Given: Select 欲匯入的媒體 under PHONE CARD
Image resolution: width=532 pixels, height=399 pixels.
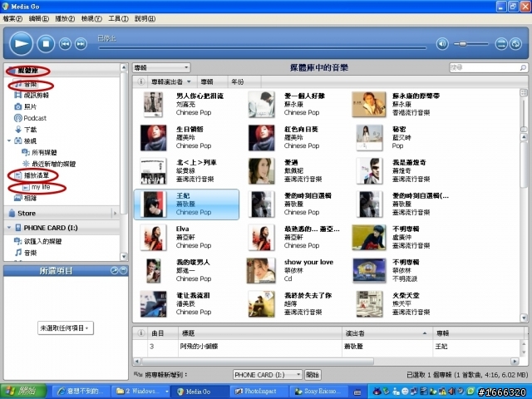Looking at the screenshot, I should 37,241.
